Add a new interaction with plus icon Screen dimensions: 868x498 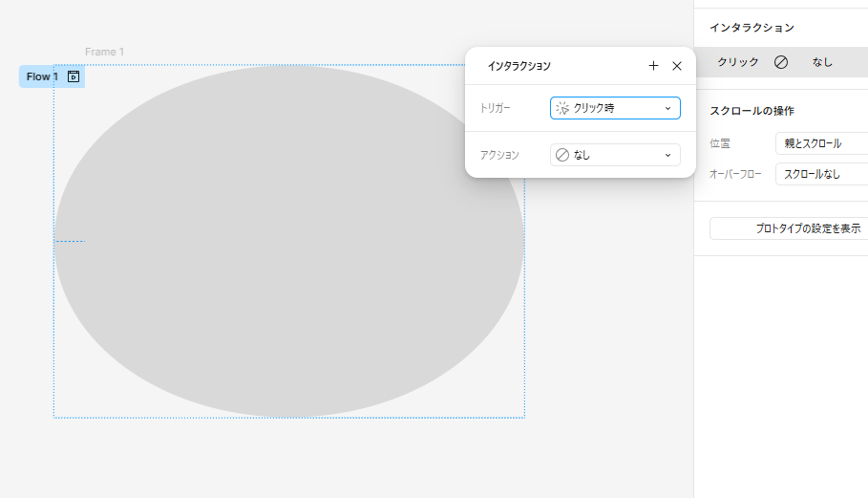(x=653, y=66)
